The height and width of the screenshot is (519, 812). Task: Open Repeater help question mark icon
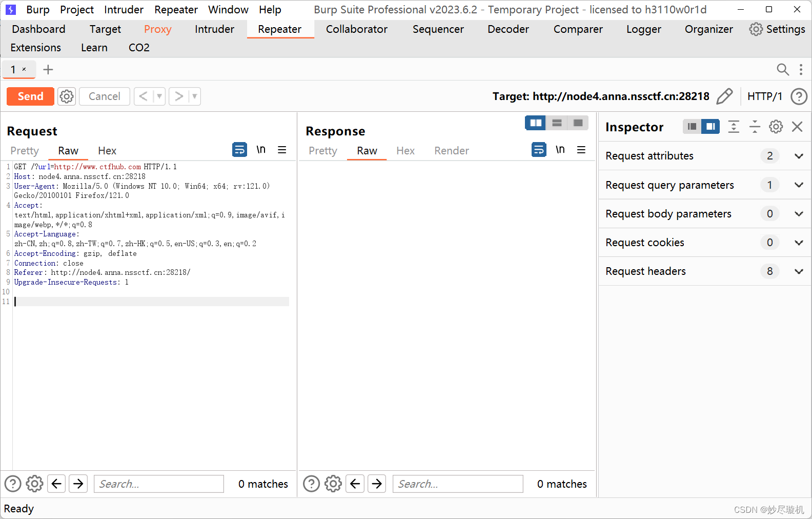click(799, 96)
